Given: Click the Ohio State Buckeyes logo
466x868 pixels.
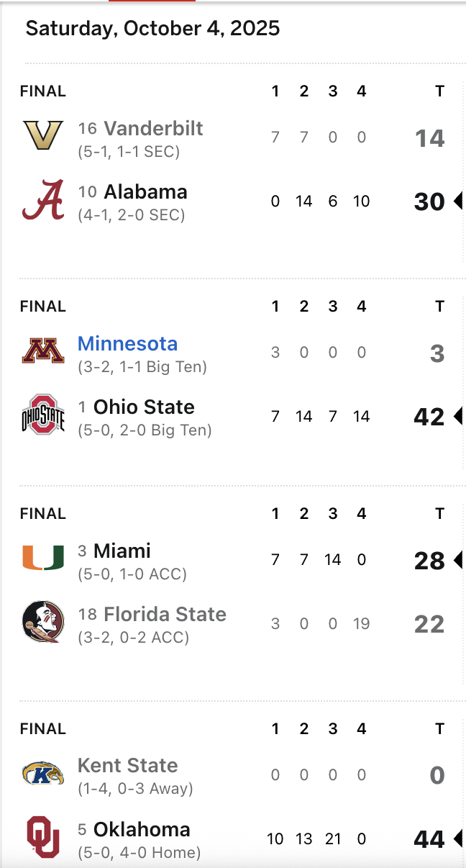Looking at the screenshot, I should pos(43,415).
